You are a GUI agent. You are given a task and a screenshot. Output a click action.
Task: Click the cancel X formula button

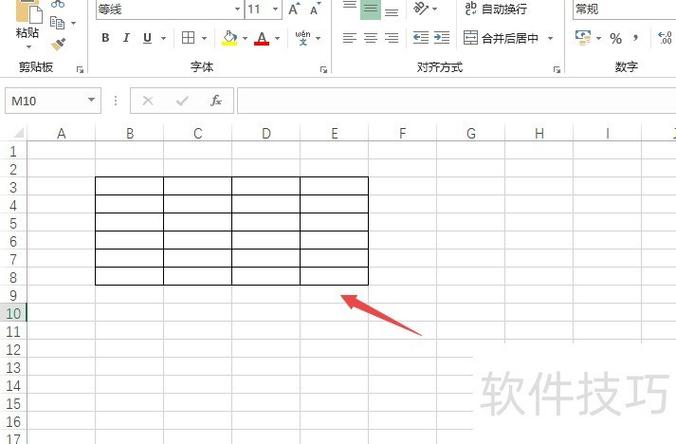click(147, 101)
